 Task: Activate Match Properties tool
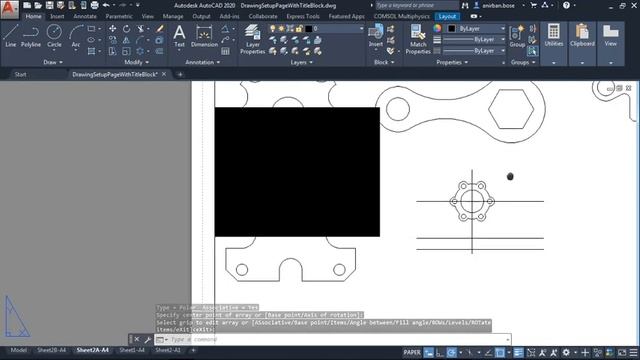418,39
